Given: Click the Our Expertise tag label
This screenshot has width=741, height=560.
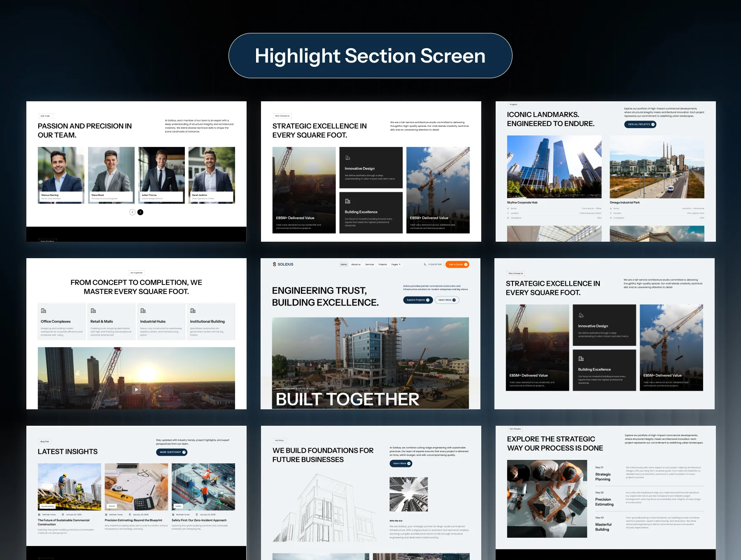Looking at the screenshot, I should 136,273.
